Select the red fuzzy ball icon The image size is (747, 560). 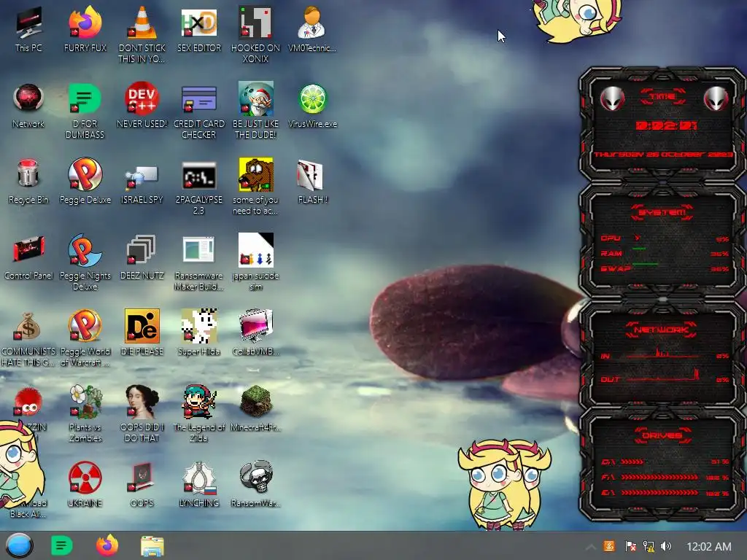(28, 402)
